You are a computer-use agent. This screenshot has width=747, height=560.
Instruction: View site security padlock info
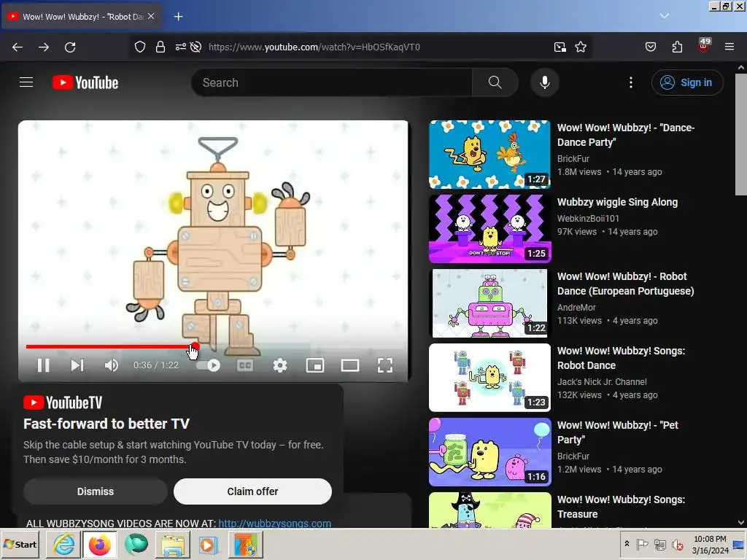click(x=160, y=47)
